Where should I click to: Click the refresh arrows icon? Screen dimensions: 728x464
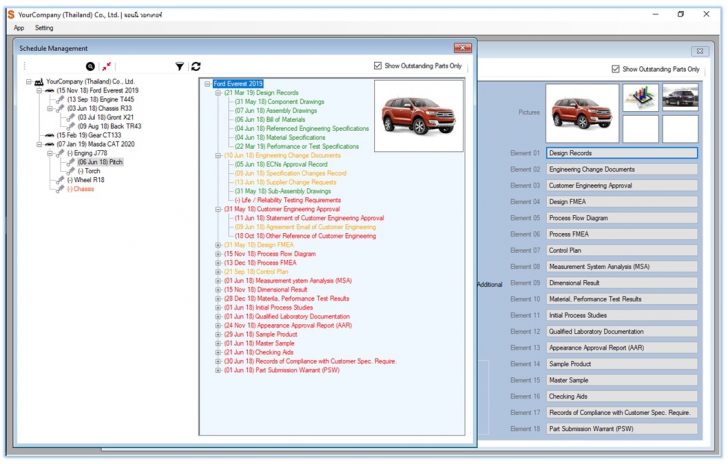click(195, 66)
